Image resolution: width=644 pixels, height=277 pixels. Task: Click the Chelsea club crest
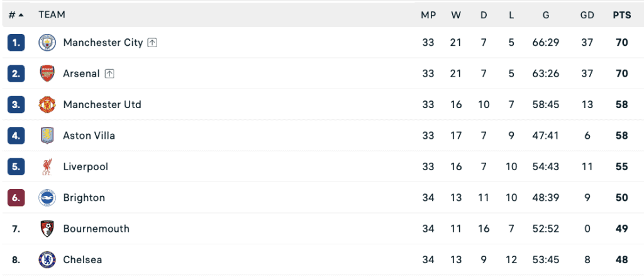pos(47,259)
